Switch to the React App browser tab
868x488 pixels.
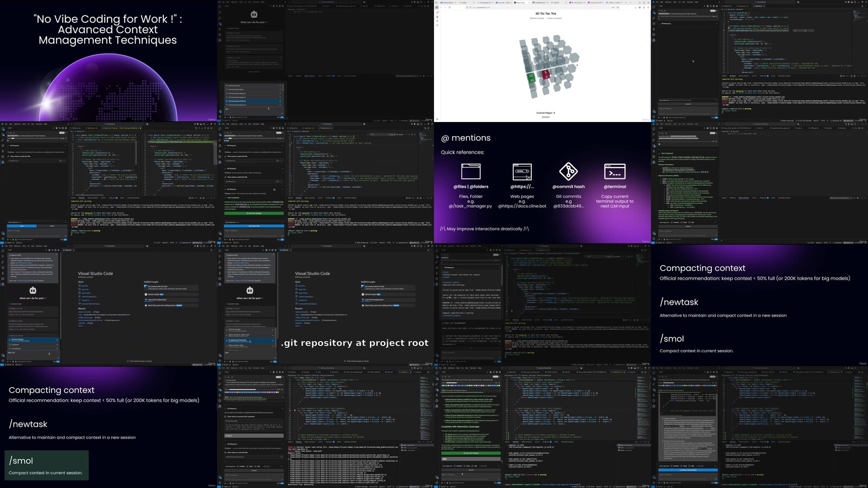pos(520,3)
